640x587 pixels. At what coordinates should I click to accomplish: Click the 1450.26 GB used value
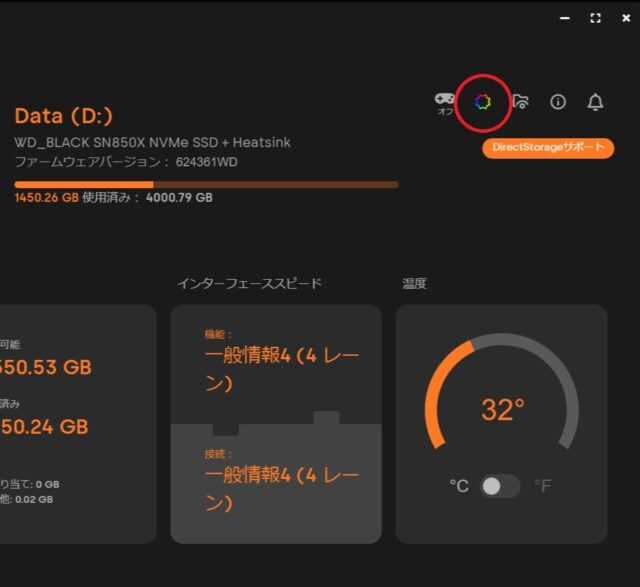click(x=47, y=198)
